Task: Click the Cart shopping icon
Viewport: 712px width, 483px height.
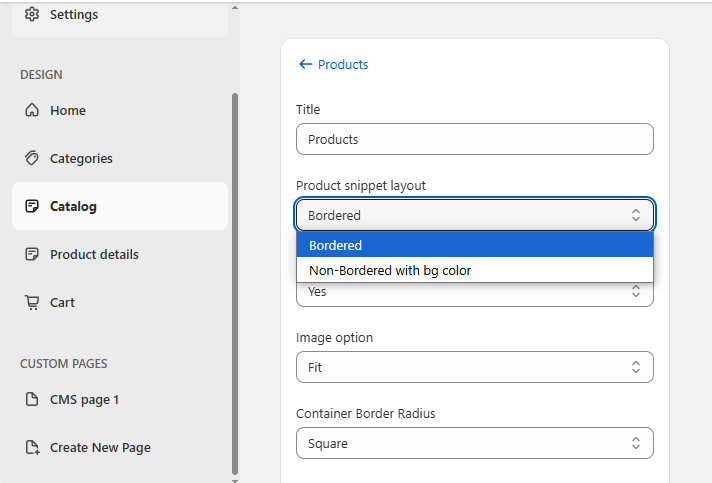Action: point(32,302)
